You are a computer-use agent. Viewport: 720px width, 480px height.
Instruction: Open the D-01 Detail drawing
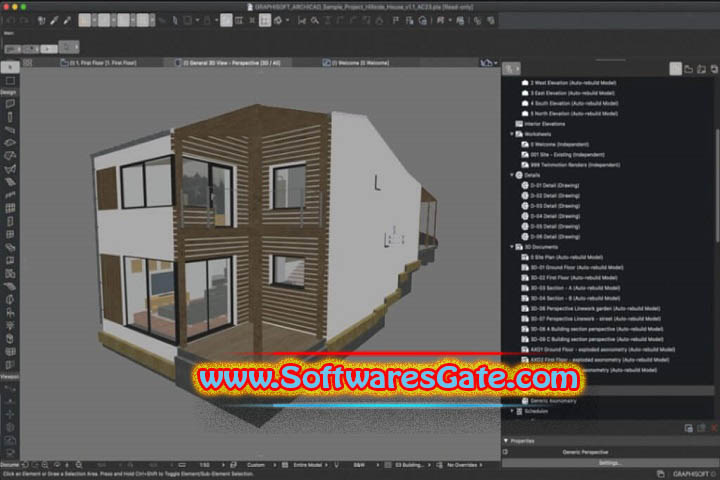tap(555, 186)
